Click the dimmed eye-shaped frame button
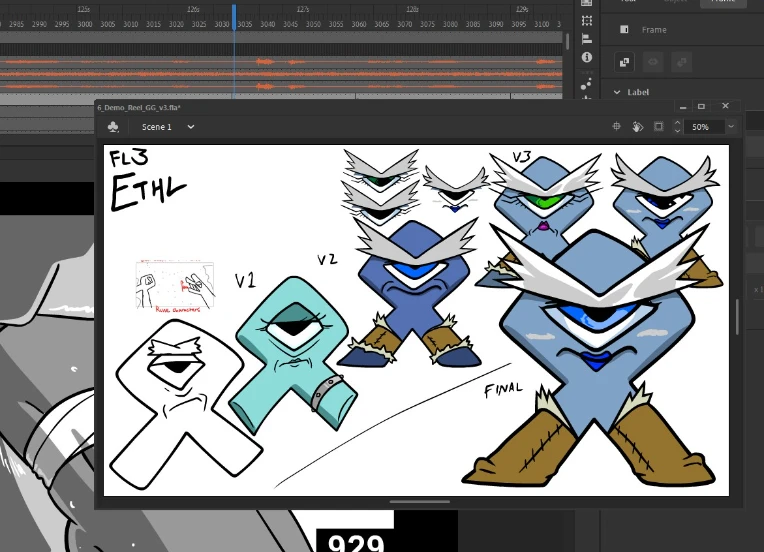Screen dimensions: 764x552 [x=653, y=62]
